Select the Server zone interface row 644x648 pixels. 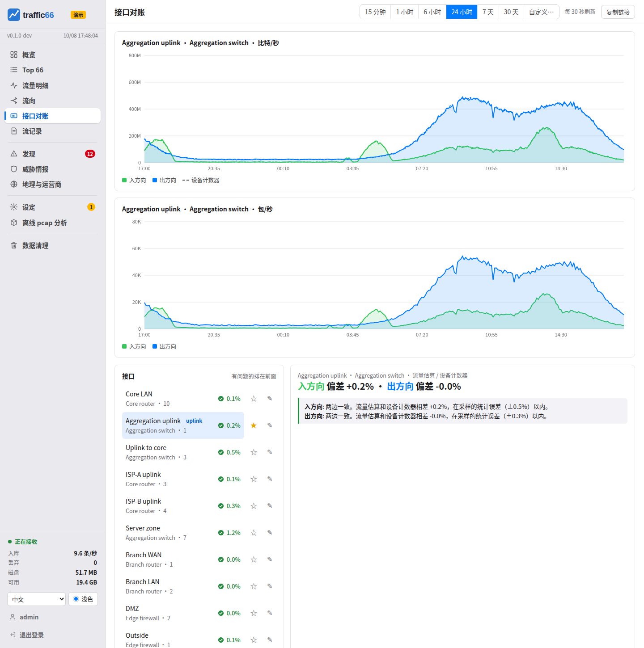point(183,533)
